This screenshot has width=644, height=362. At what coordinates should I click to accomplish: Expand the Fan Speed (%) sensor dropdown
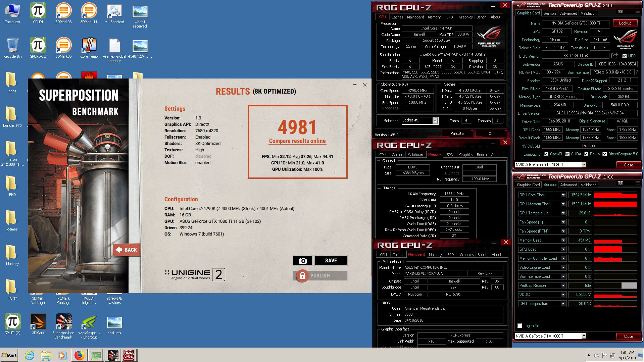563,222
